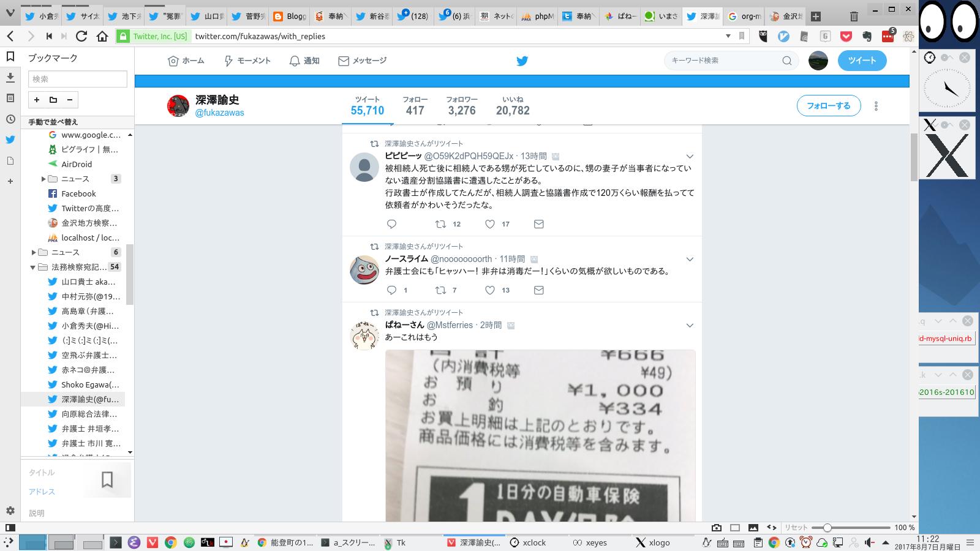
Task: Toggle the side panel visibility
Action: pyautogui.click(x=10, y=528)
